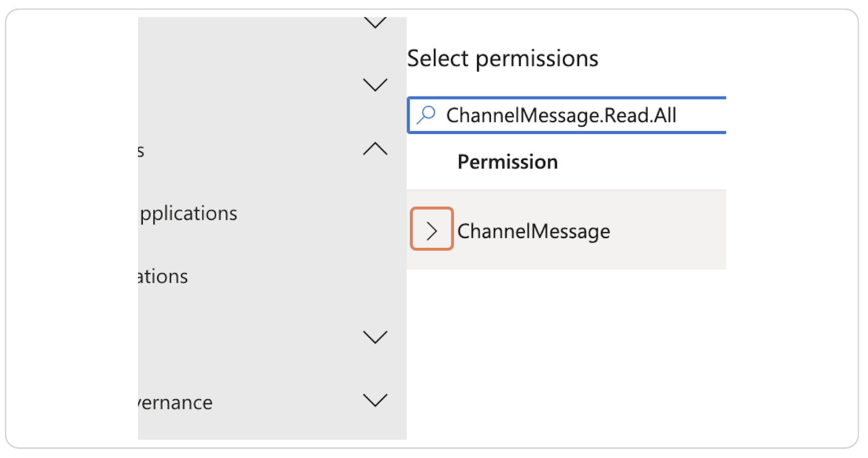Expand the governance section chevron
The height and width of the screenshot is (458, 868).
pyautogui.click(x=375, y=400)
